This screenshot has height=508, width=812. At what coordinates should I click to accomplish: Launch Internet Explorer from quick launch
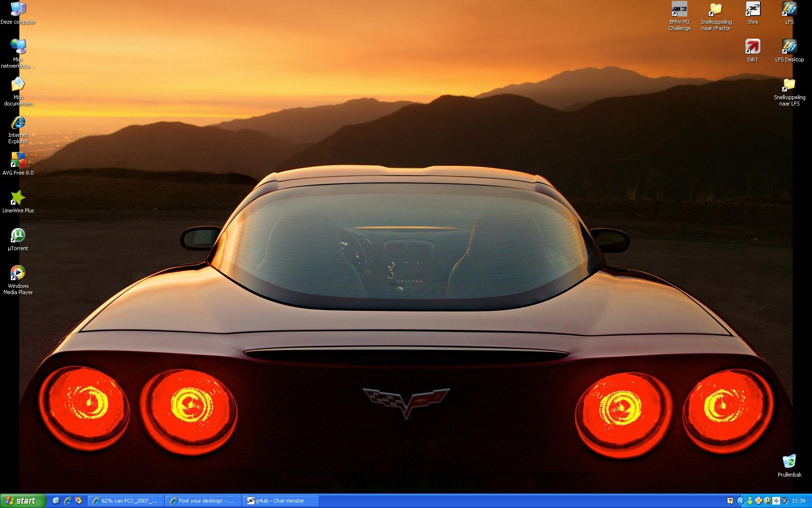pyautogui.click(x=67, y=501)
